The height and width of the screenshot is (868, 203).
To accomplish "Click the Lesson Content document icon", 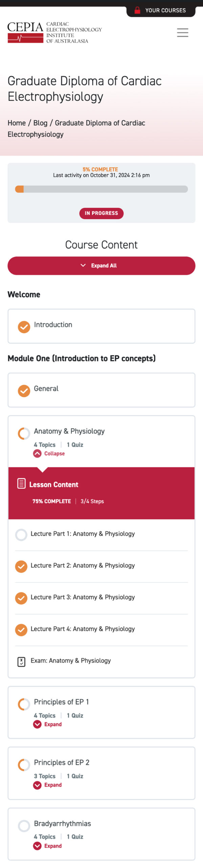I will coord(21,483).
